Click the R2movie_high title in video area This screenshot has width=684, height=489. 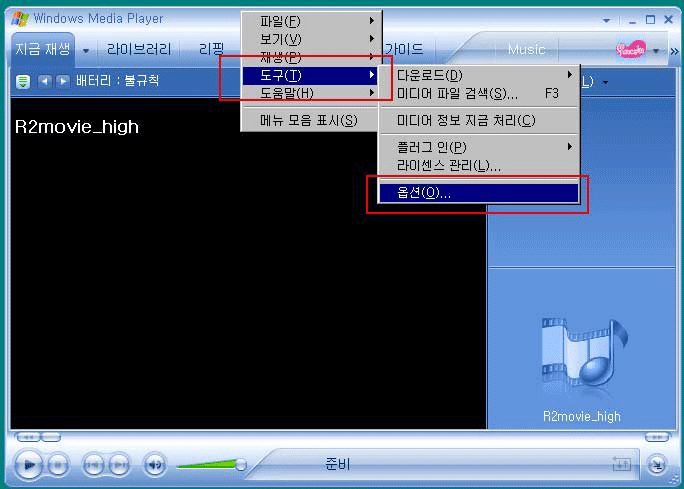tap(77, 127)
